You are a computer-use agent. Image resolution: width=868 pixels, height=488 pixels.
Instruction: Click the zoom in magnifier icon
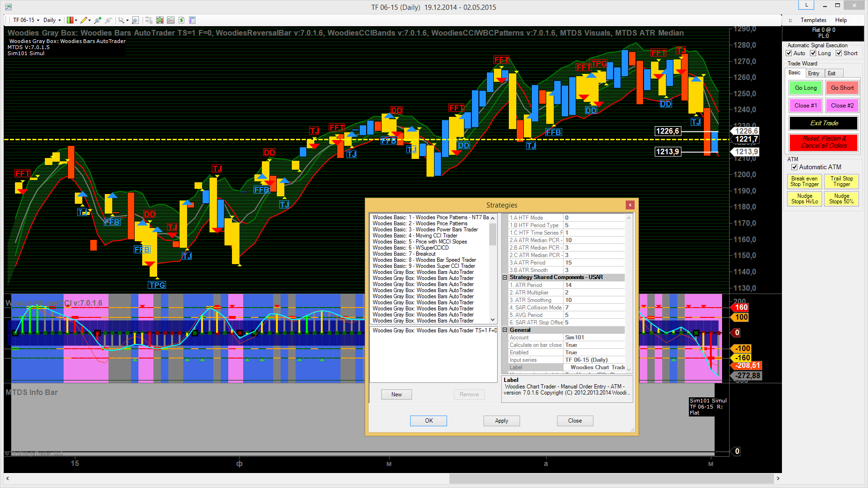pos(97,20)
